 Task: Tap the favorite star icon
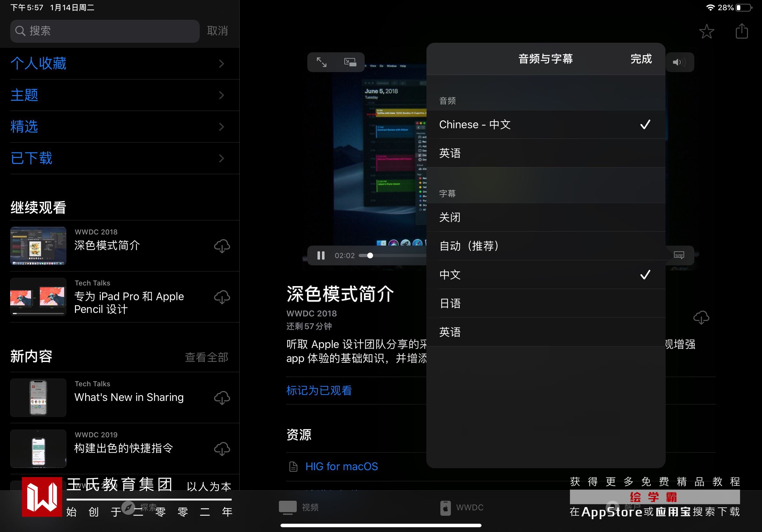coord(706,32)
